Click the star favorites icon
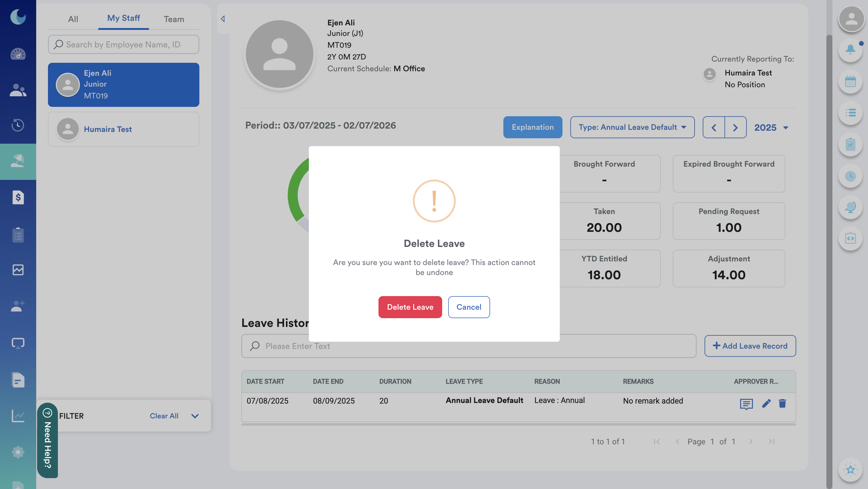Viewport: 868px width, 489px height. [x=850, y=469]
